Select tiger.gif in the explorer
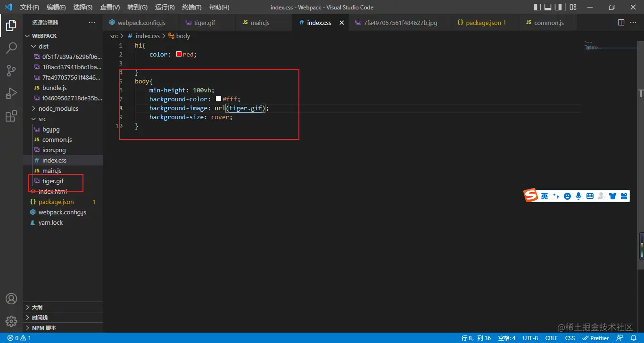Viewport: 644px width, 343px height. tap(63, 181)
